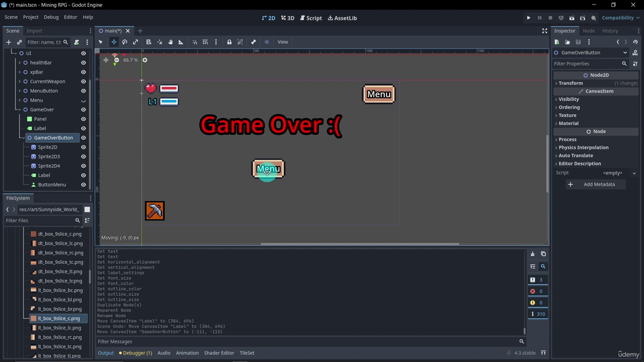Open inspector documentation for GameOverButton

[x=635, y=52]
